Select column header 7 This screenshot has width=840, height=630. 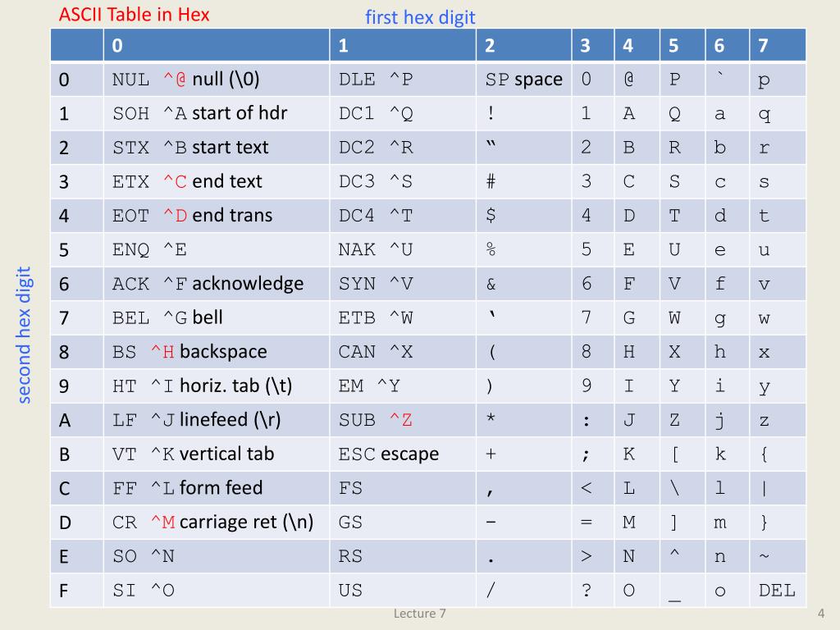pyautogui.click(x=778, y=45)
